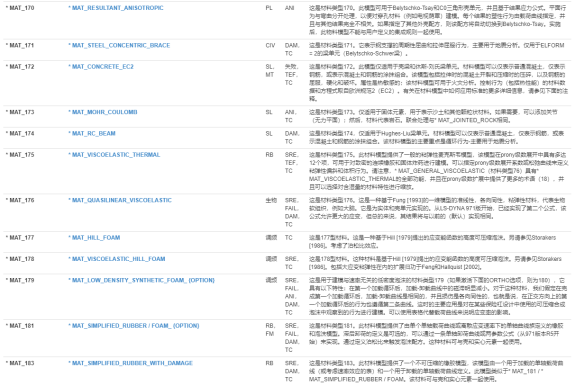Follow the MAT_VISCOELASTIC_HILL_FOAM link

(117, 259)
